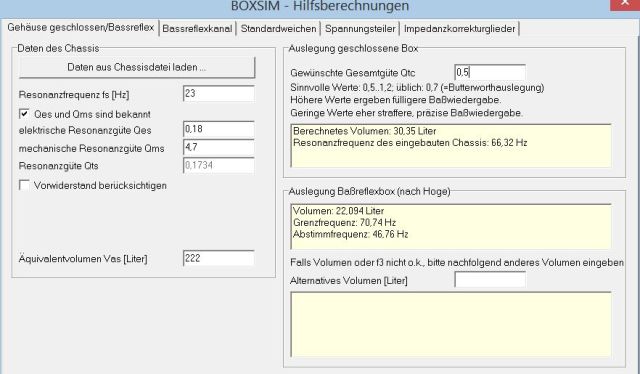640x374 pixels.
Task: Click the 'Daten des Chassis' group label
Action: [x=58, y=48]
